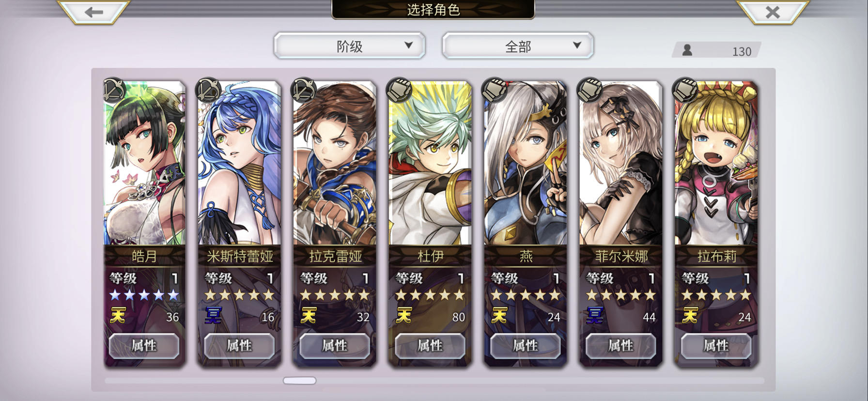Viewport: 868px width, 401px height.
Task: Open the 阶级 sort dropdown
Action: (x=350, y=46)
